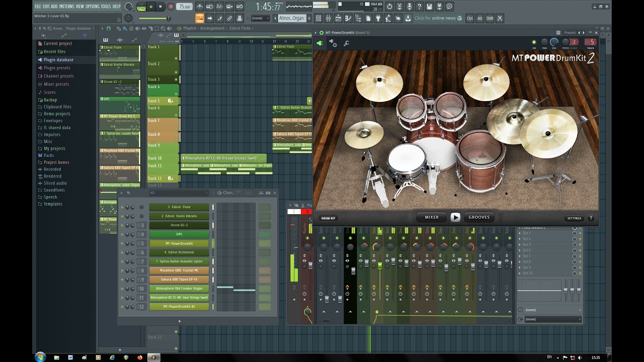Open the pattern selector Atmos..Organ dropdown
This screenshot has height=362, width=644.
292,18
